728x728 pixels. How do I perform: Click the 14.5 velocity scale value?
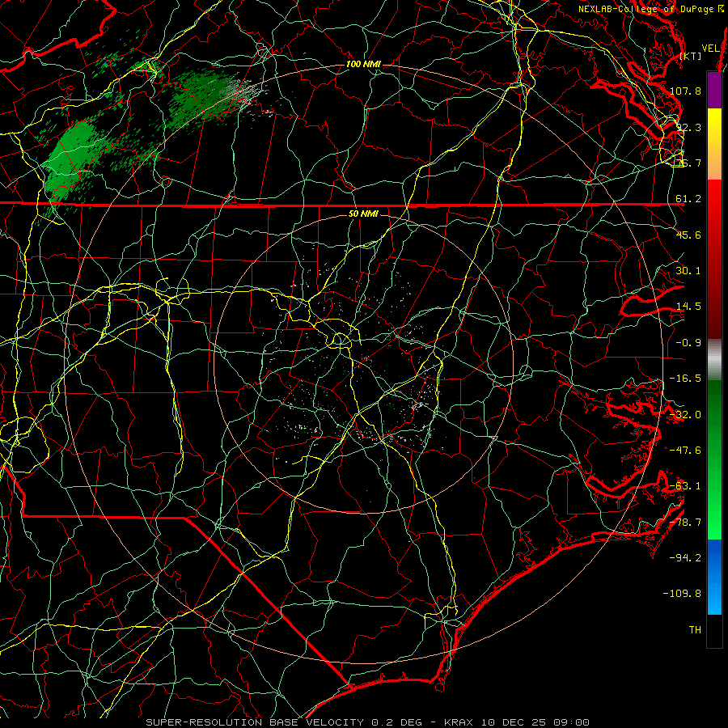[688, 307]
